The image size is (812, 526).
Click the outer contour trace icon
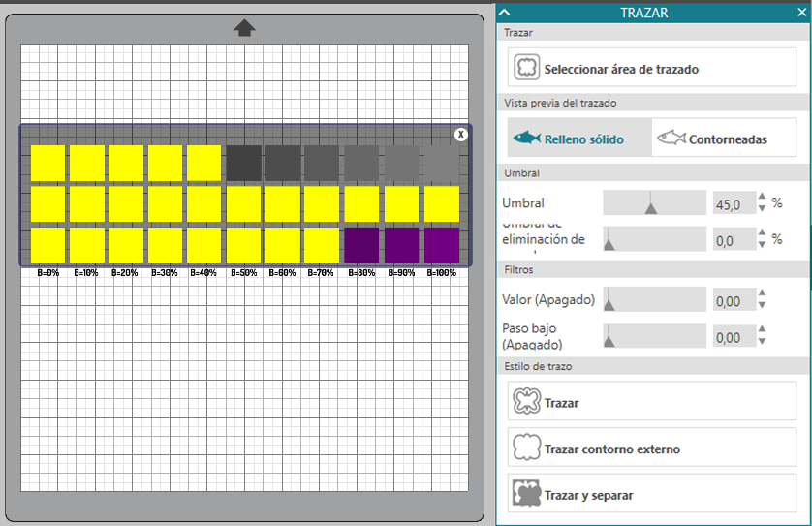click(x=527, y=448)
